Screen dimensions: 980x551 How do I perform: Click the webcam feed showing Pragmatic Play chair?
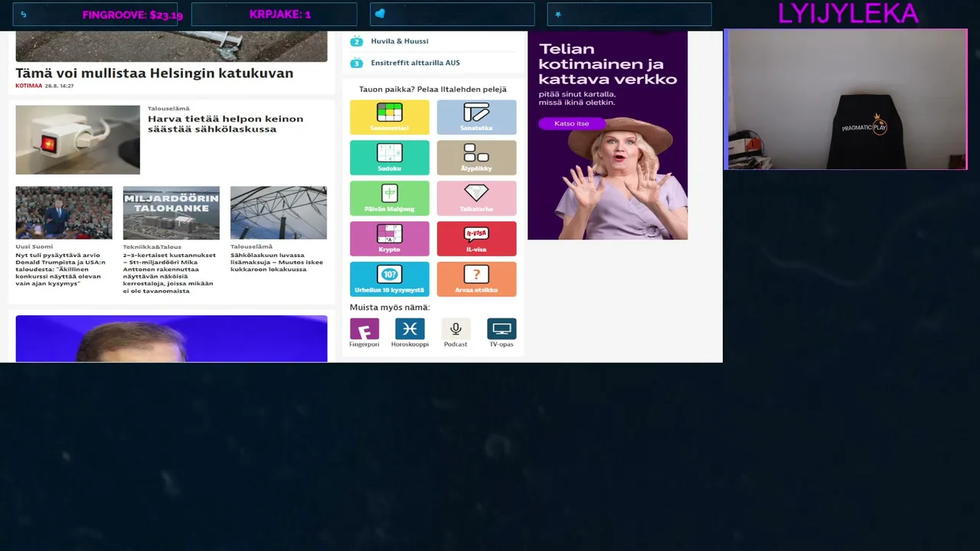[x=846, y=99]
